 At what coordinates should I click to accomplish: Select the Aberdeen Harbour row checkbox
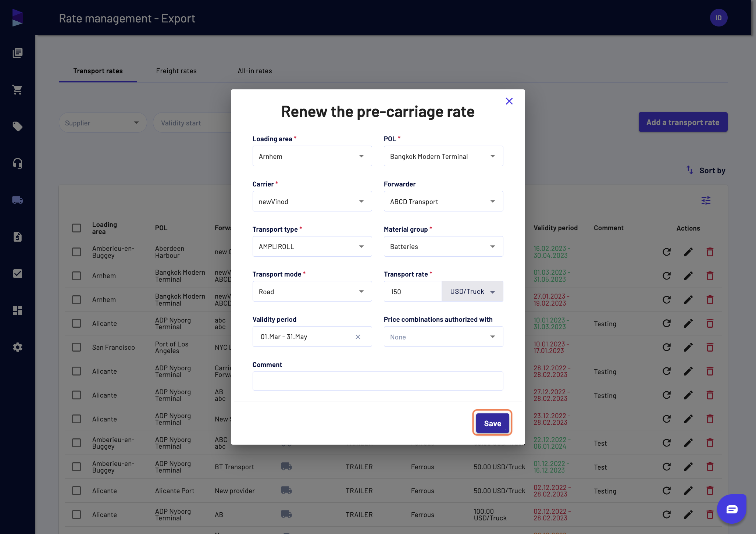[x=76, y=252]
